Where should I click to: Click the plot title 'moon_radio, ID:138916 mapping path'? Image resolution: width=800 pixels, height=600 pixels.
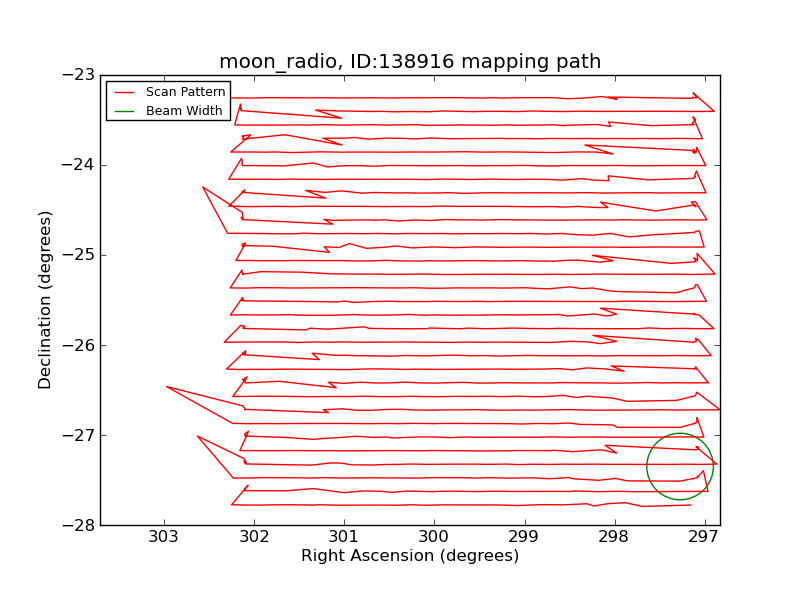[410, 62]
